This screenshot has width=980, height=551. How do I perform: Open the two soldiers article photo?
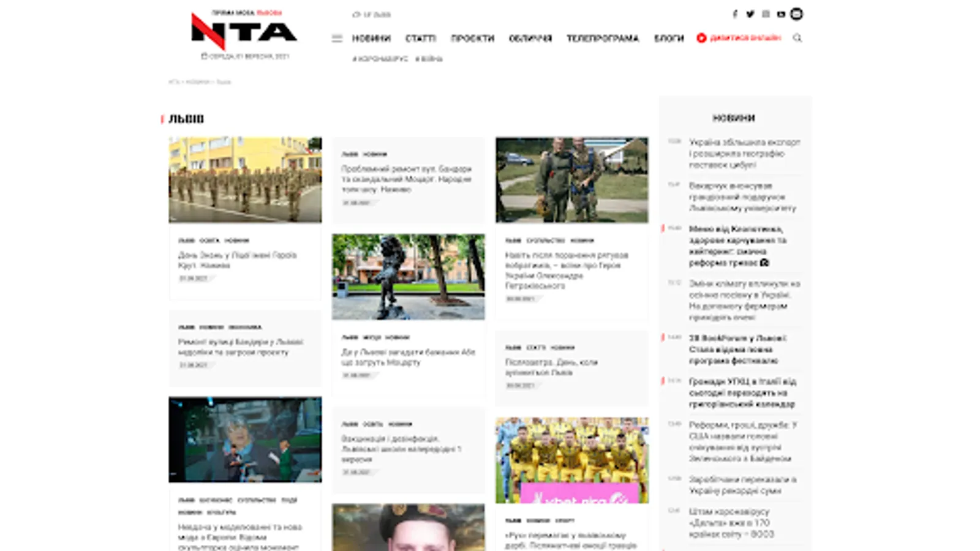pyautogui.click(x=572, y=180)
